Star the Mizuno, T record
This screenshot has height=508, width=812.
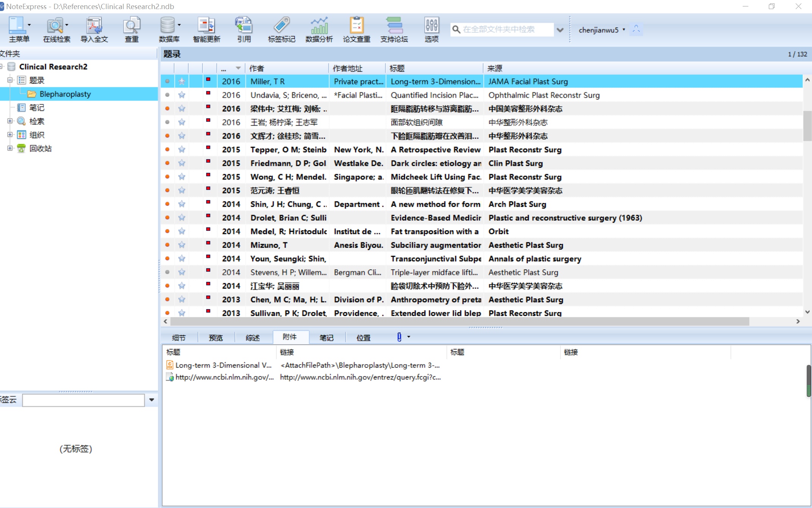182,245
